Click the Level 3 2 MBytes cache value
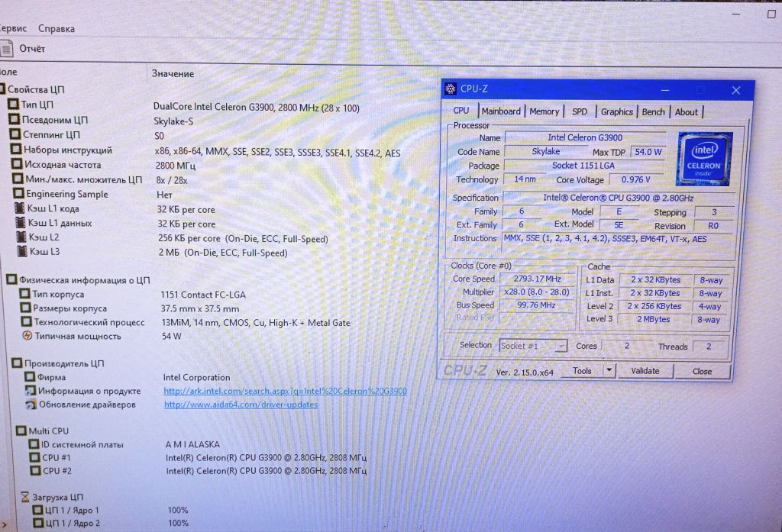 (x=654, y=319)
